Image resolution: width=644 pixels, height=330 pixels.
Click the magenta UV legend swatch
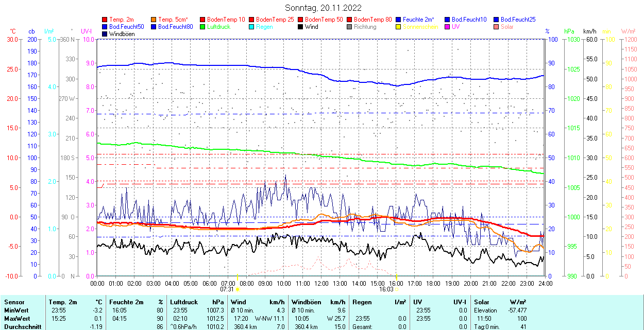(x=447, y=27)
